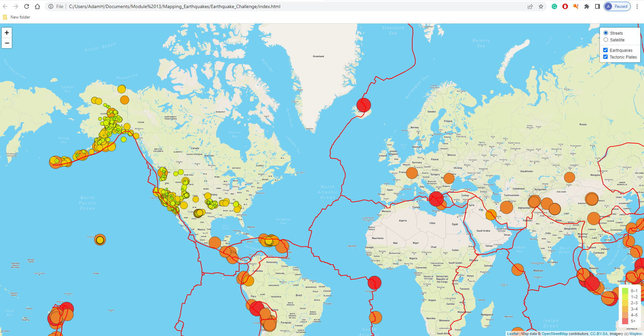
Task: Open the New folder bookmark
Action: coord(16,17)
